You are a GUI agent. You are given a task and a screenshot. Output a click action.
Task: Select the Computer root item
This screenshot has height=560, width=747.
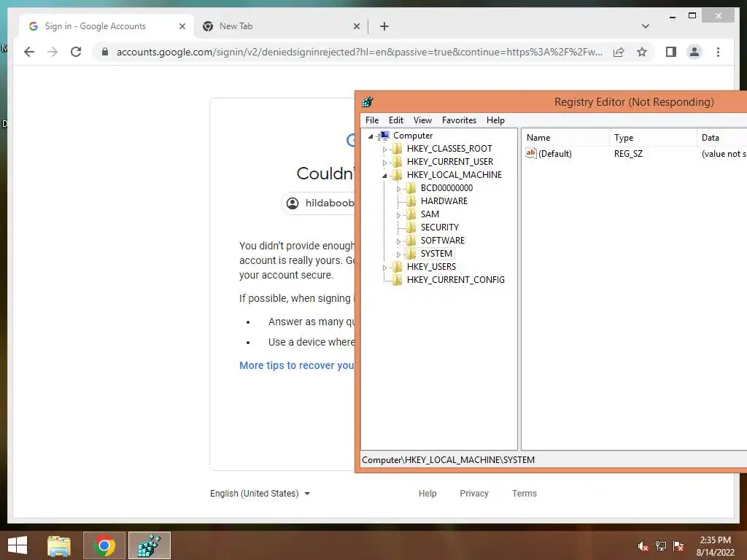[413, 136]
